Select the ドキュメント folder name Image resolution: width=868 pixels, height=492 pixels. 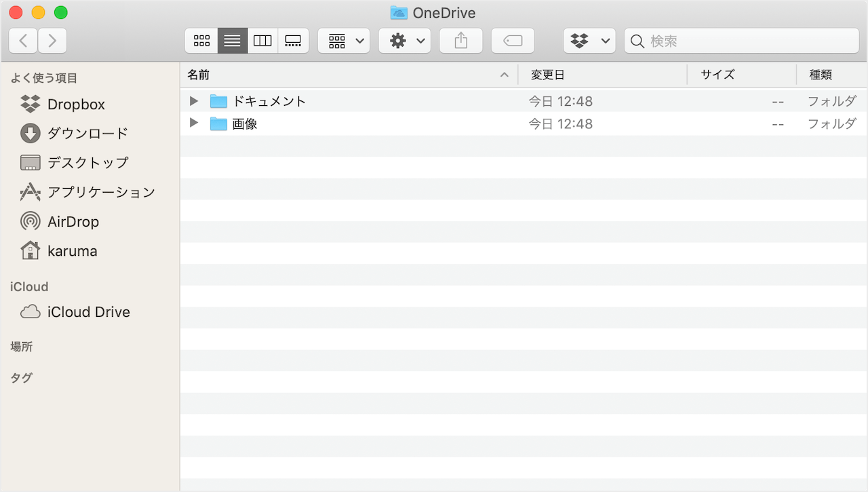269,101
